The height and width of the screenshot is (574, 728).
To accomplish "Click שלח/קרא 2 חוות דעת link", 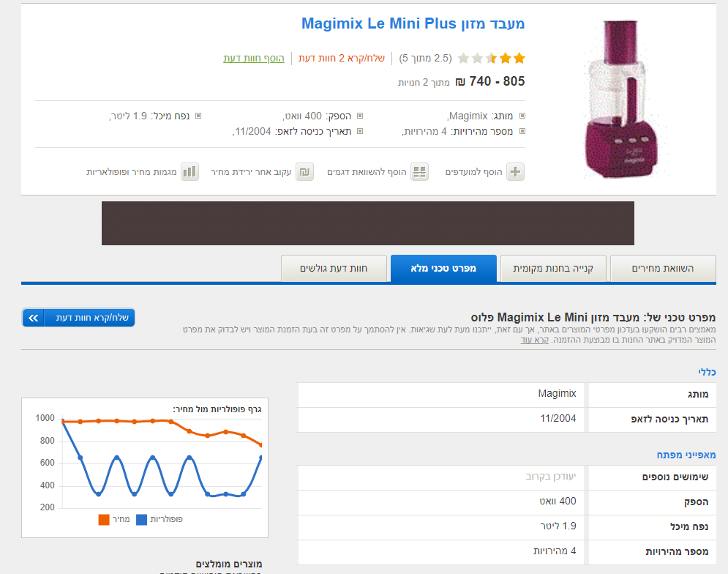I will tap(341, 58).
